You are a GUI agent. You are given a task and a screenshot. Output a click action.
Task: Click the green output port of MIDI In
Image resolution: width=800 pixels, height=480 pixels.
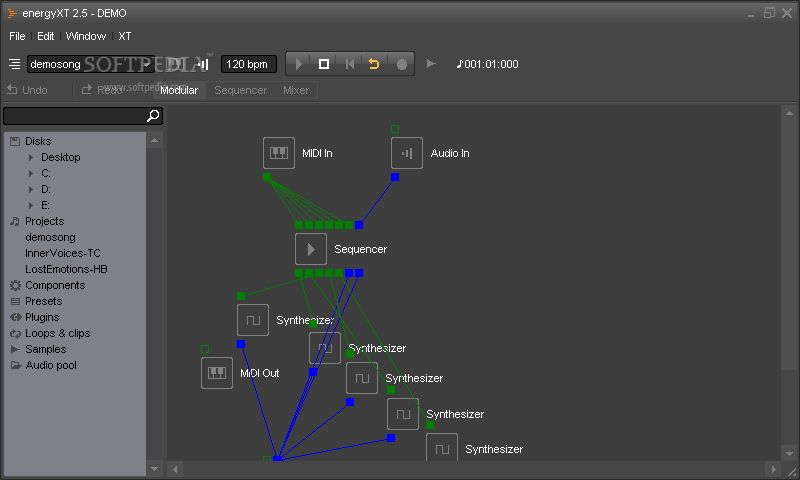(267, 177)
